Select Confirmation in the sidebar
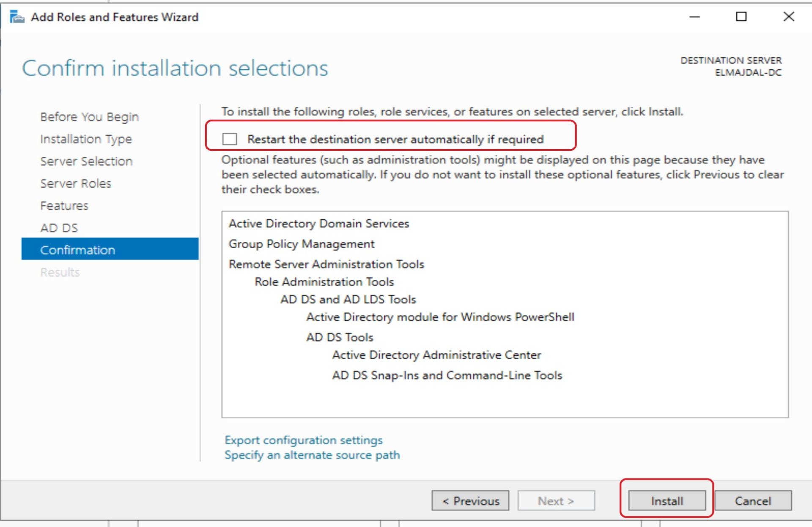The width and height of the screenshot is (812, 527). 77,250
